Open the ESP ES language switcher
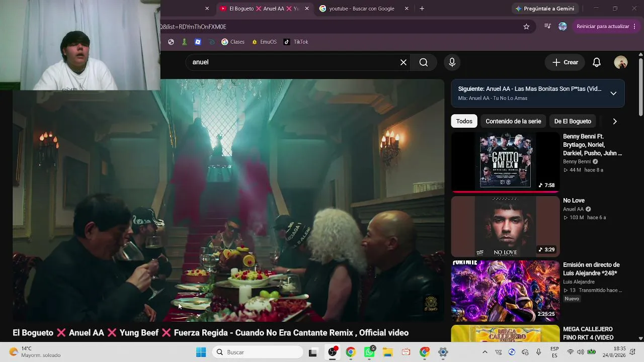Viewport: 644px width, 362px height. tap(554, 352)
